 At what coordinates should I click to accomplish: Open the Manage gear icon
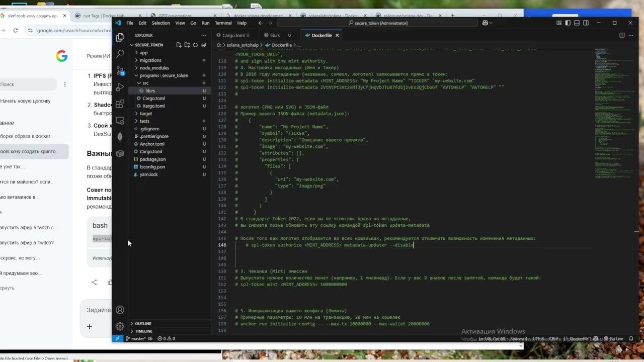click(x=120, y=326)
